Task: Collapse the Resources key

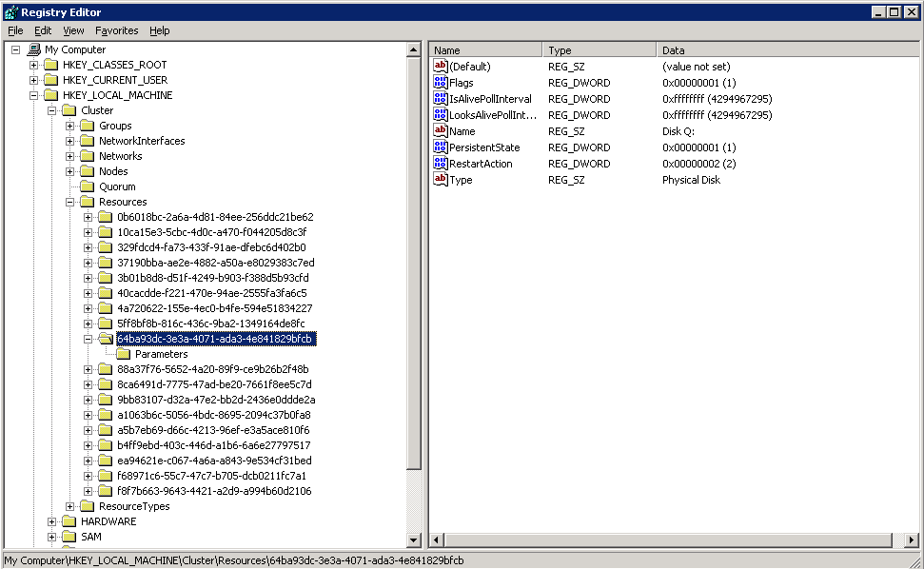Action: pyautogui.click(x=70, y=202)
